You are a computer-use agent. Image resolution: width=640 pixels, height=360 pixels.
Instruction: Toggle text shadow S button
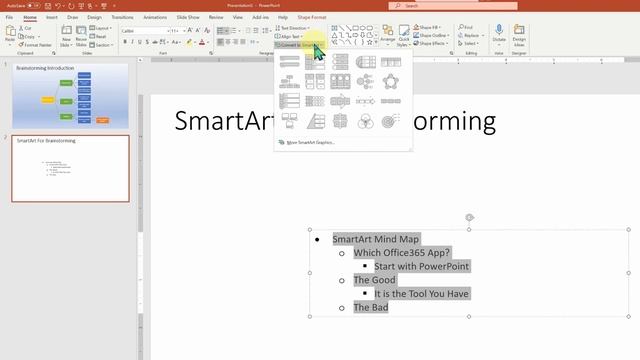pos(147,42)
